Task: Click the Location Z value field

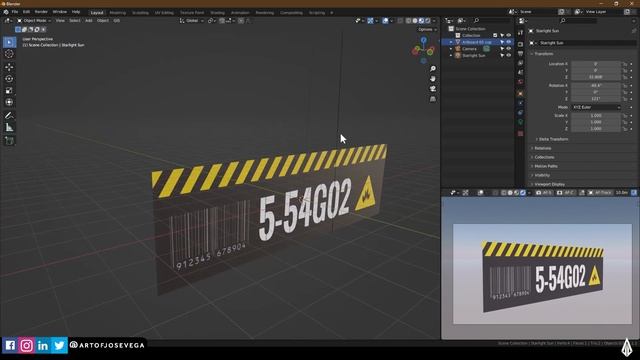Action: pos(596,77)
